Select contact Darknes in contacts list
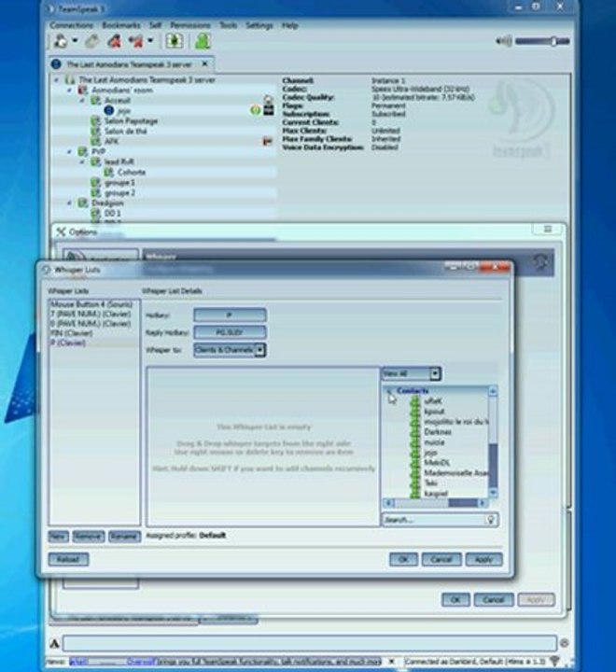This screenshot has height=672, width=616. (438, 432)
